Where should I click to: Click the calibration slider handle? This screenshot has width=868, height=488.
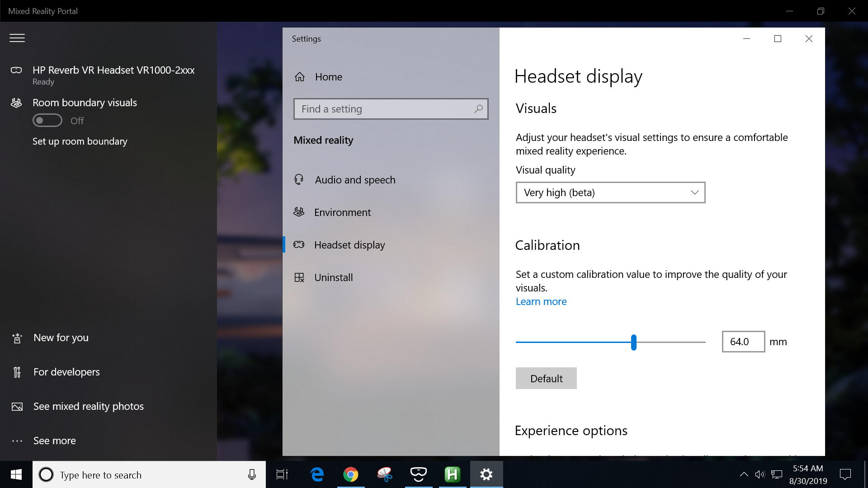pos(634,343)
